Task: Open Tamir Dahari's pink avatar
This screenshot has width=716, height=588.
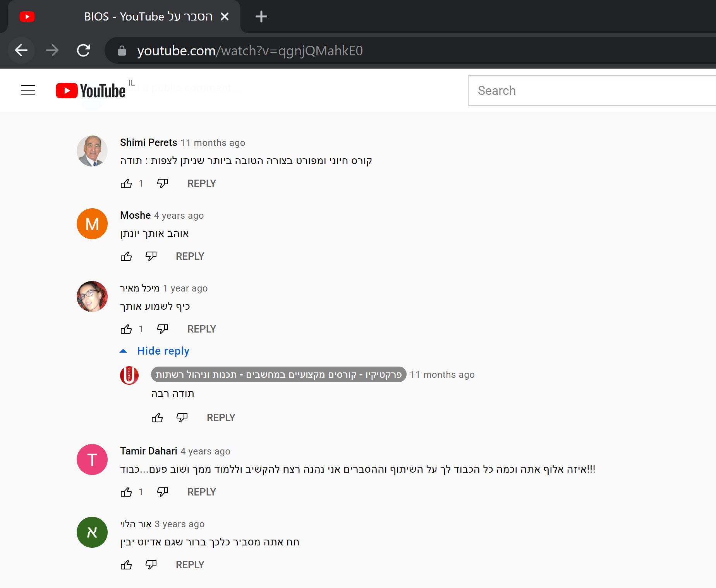Action: [92, 459]
